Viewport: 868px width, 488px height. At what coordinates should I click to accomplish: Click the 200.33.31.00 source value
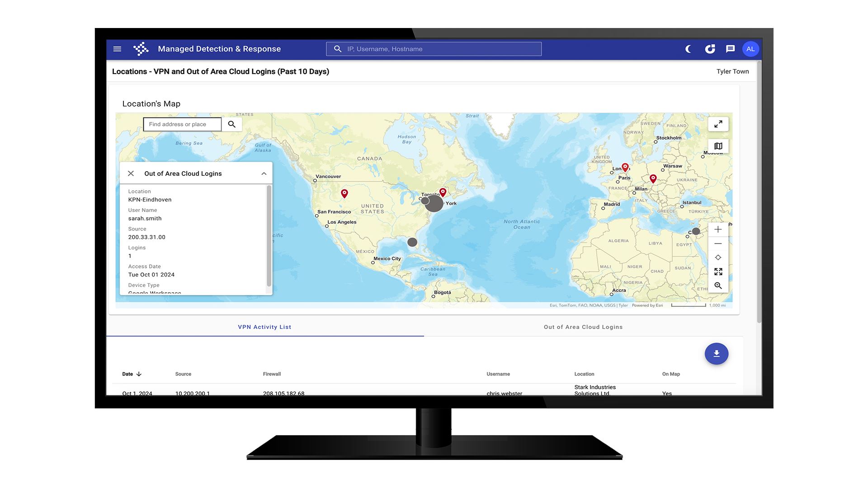(x=146, y=237)
